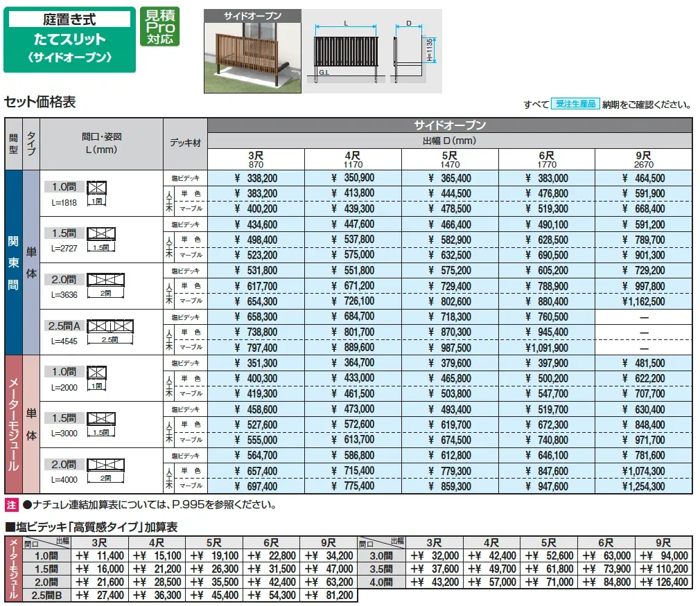
Task: Click the 塩ビデッキ「高質感タイプ」加算表 heading
Action: [x=91, y=528]
